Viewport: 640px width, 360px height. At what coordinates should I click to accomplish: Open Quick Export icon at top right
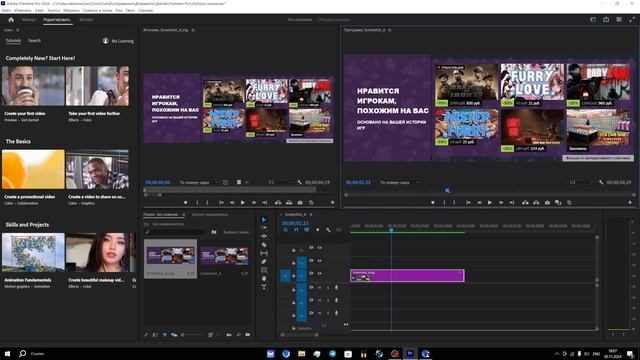pyautogui.click(x=606, y=20)
